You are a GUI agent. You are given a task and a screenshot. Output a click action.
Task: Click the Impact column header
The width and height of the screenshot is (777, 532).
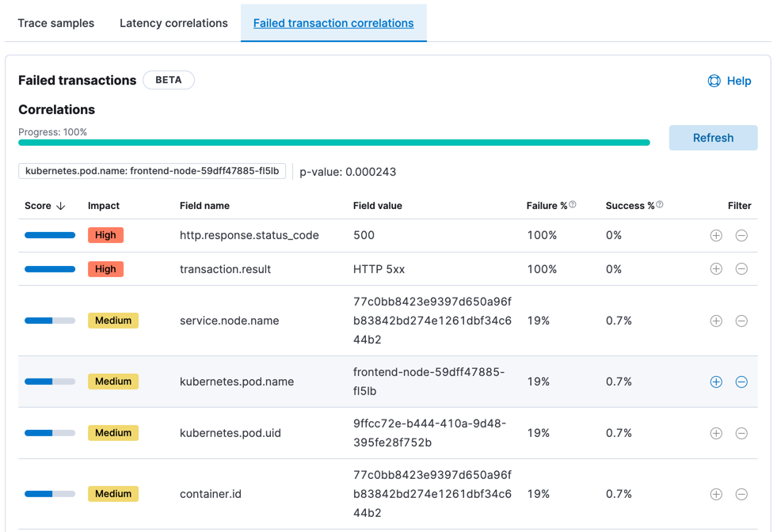104,206
